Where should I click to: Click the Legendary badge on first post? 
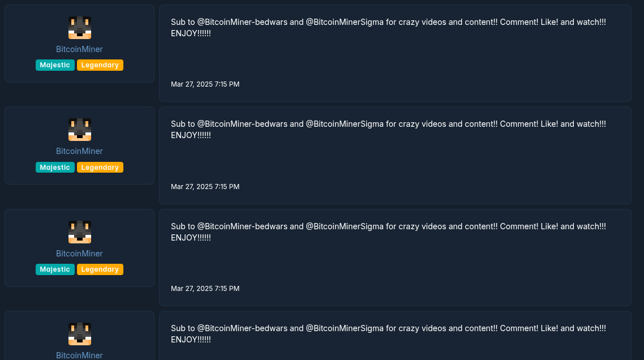pos(100,65)
